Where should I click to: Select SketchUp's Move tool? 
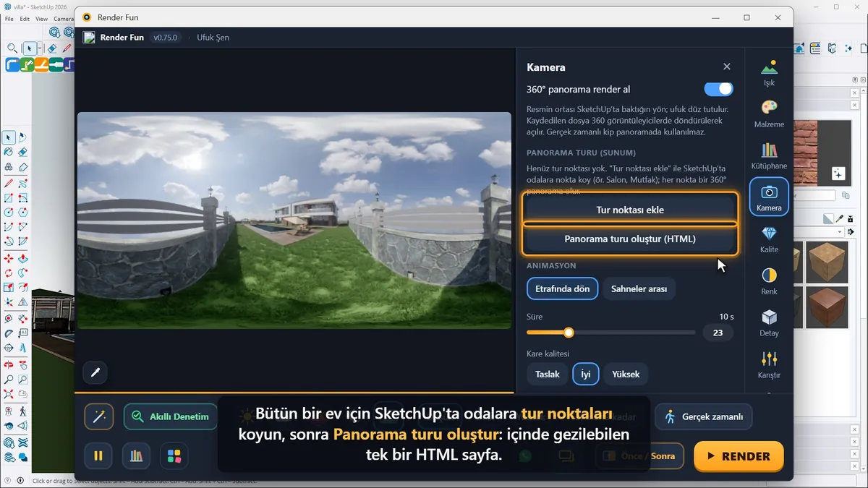[x=8, y=258]
